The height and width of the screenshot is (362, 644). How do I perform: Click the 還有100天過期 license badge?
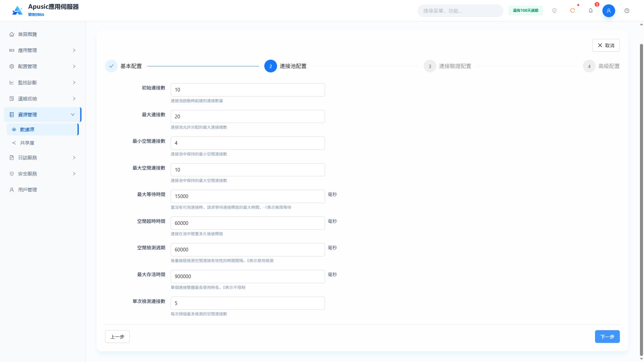(526, 11)
